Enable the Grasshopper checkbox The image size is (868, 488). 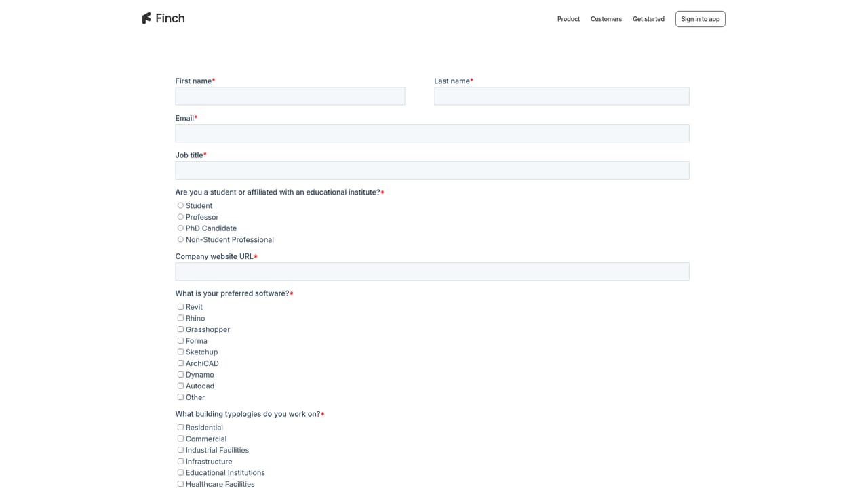[180, 329]
